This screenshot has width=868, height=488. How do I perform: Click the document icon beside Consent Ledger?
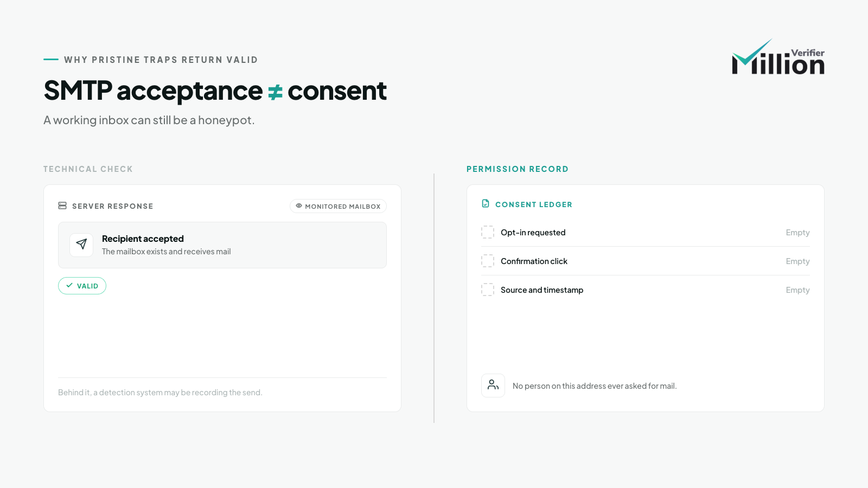click(x=486, y=204)
